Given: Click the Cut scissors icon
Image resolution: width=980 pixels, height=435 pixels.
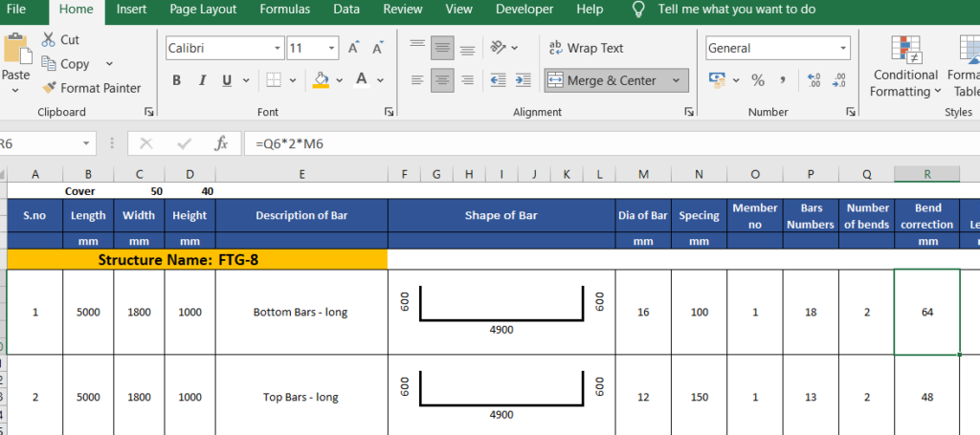Looking at the screenshot, I should [49, 39].
